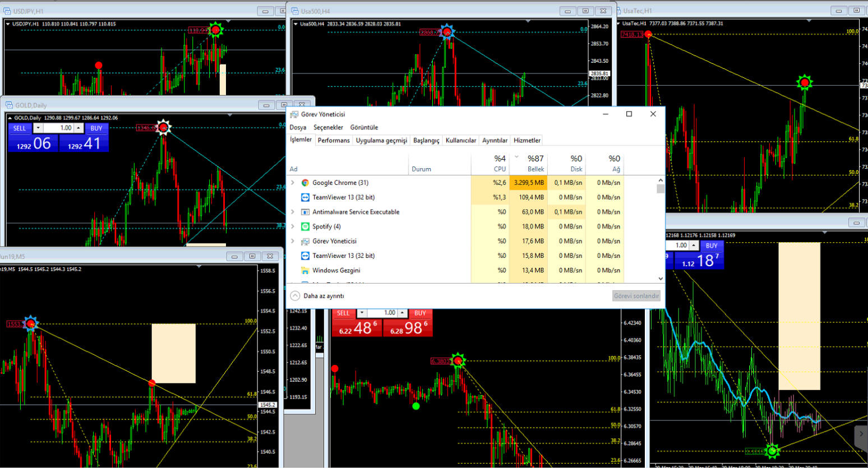
Task: Click the Görev Yöneticisi process row icon
Action: [305, 241]
